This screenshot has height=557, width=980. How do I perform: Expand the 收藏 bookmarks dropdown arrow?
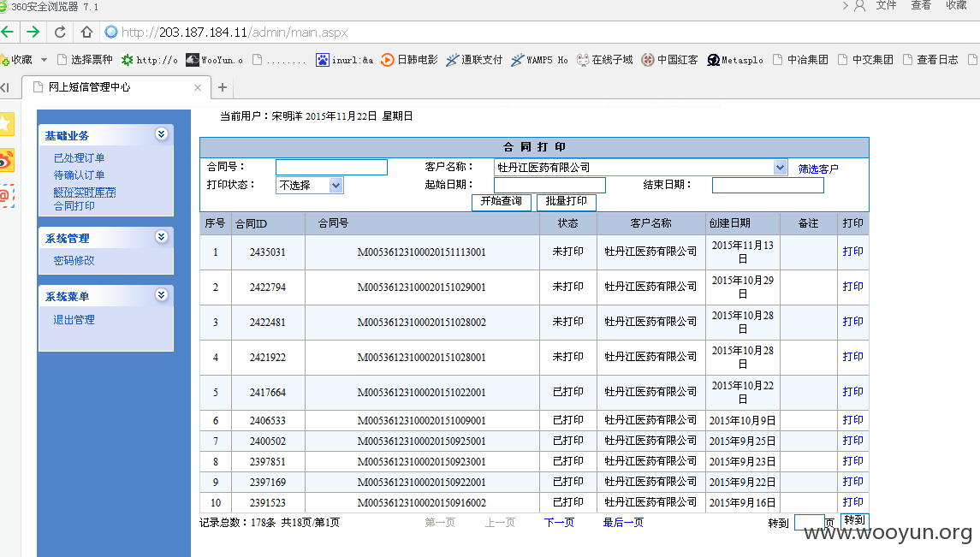coord(44,60)
